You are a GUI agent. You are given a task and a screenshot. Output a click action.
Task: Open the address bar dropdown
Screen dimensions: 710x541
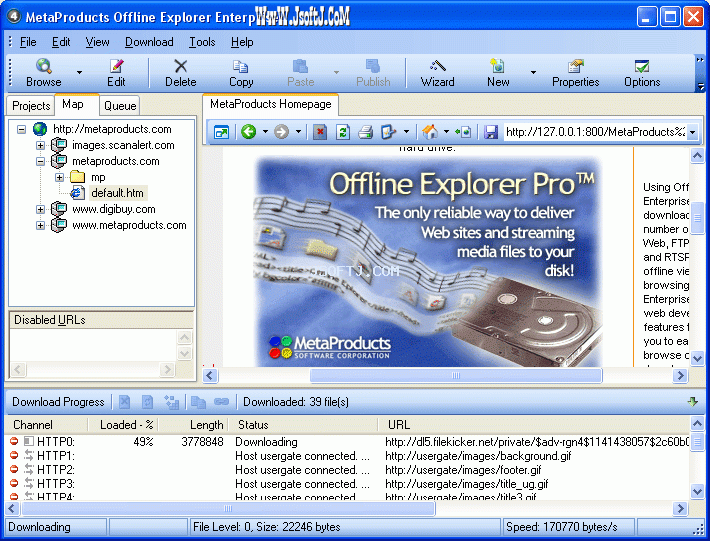pos(693,133)
